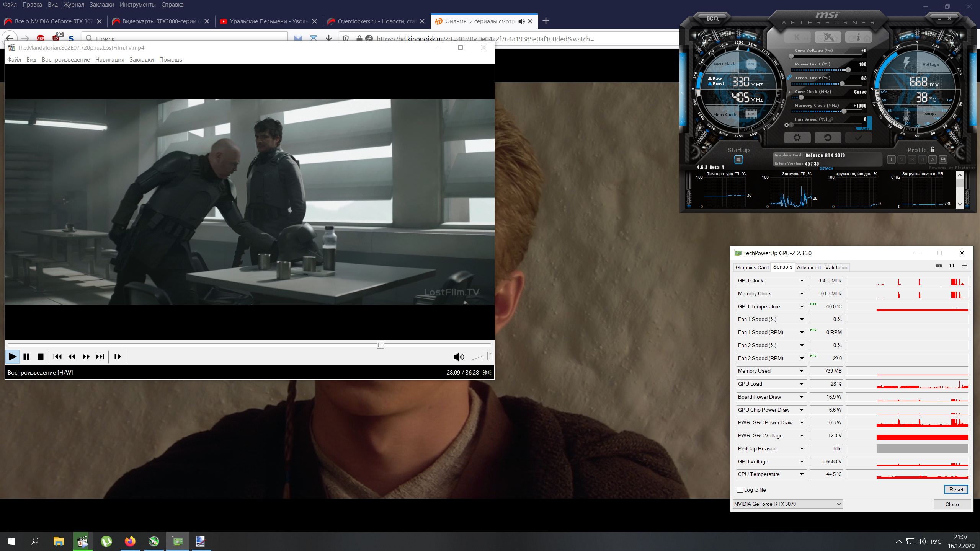Open MSI Afterburner settings gear button

(x=797, y=138)
